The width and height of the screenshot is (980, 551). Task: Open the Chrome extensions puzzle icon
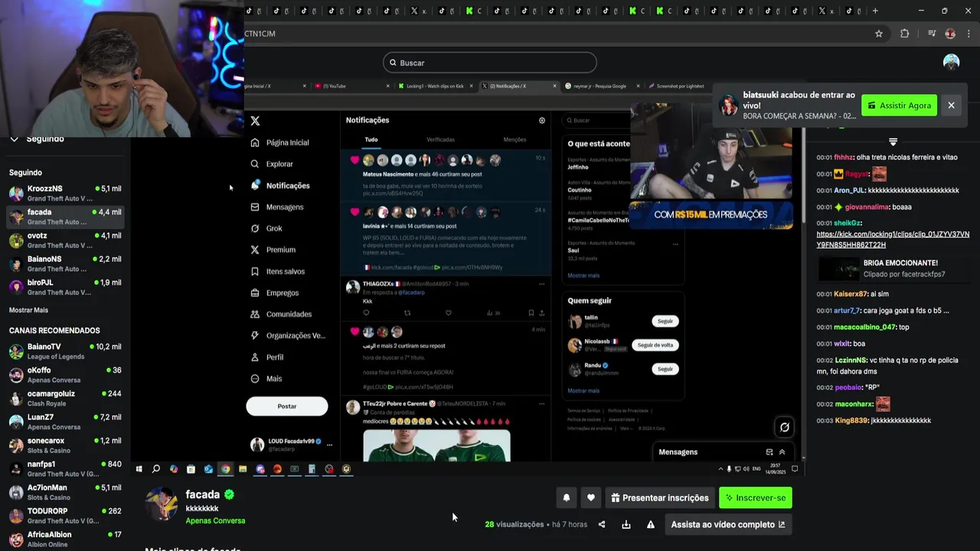tap(905, 34)
